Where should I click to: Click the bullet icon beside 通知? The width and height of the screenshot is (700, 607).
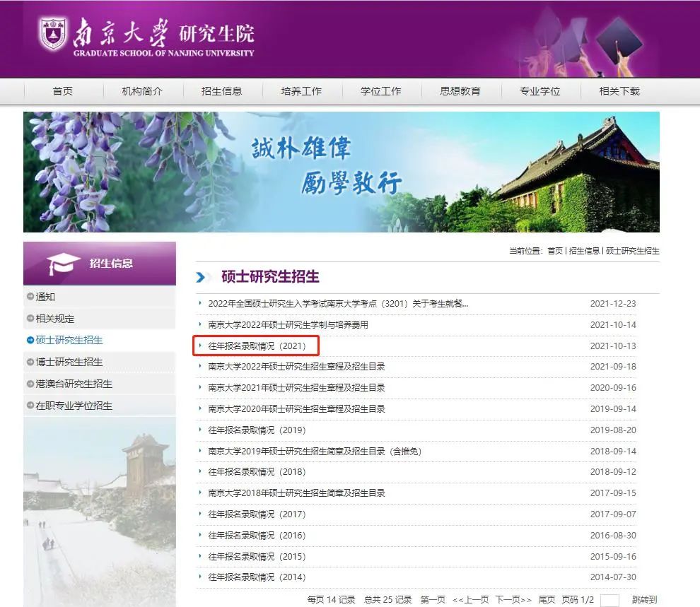(30, 297)
